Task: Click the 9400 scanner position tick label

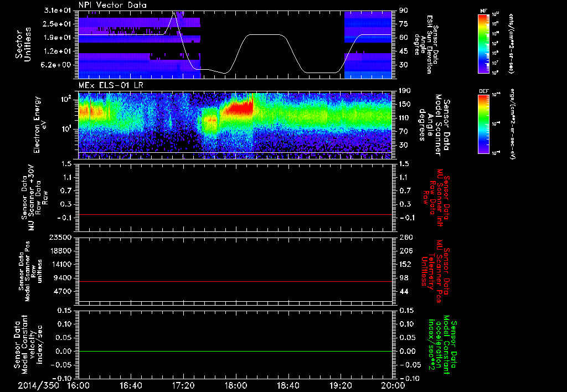Action: (62, 278)
